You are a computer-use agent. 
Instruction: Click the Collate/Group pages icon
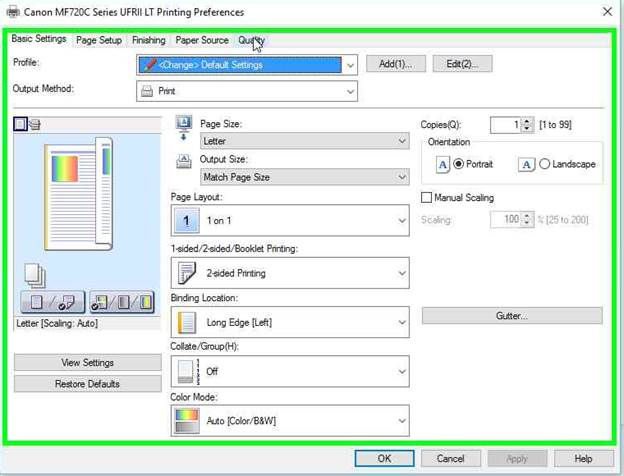click(186, 371)
